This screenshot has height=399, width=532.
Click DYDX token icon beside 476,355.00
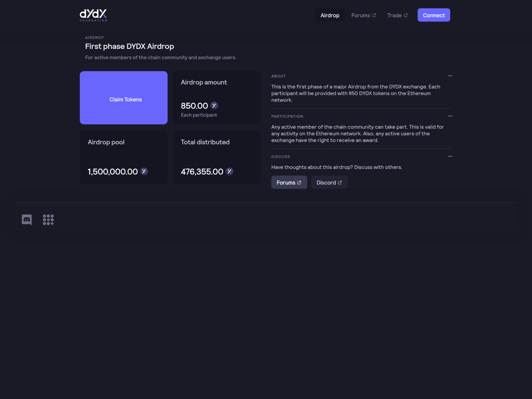(229, 172)
